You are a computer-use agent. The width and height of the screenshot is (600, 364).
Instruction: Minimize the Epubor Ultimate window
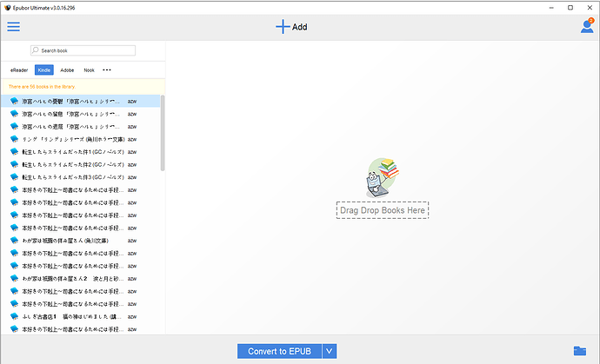coord(551,8)
